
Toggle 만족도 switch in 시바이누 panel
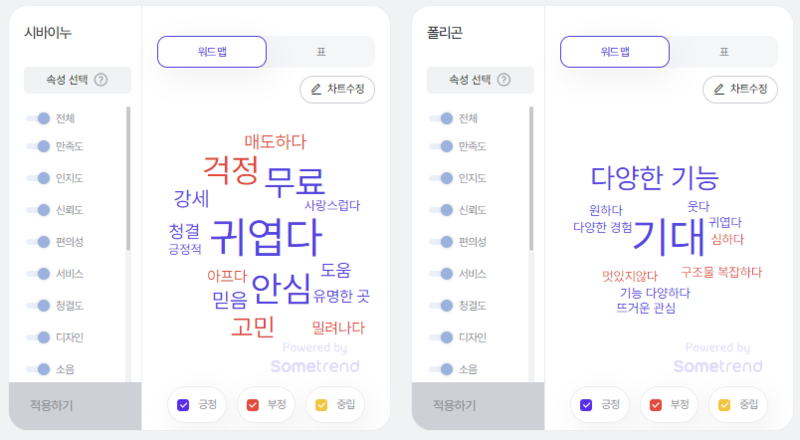coord(39,147)
